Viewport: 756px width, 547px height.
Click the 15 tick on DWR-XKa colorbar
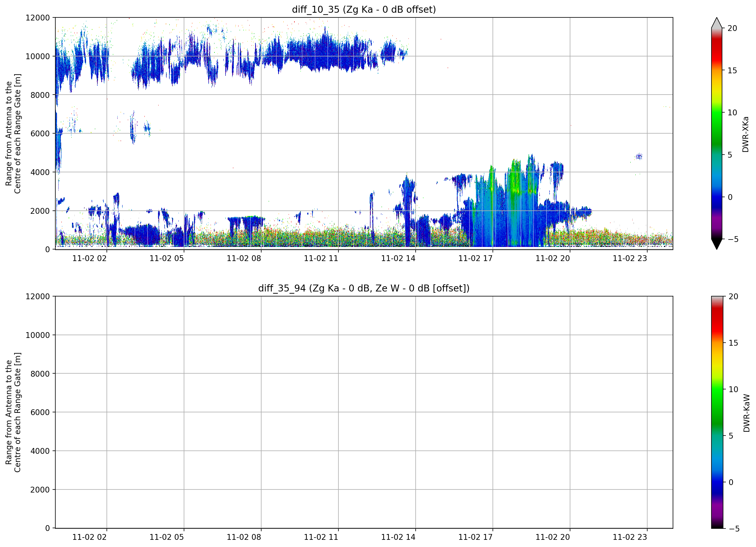[x=732, y=71]
